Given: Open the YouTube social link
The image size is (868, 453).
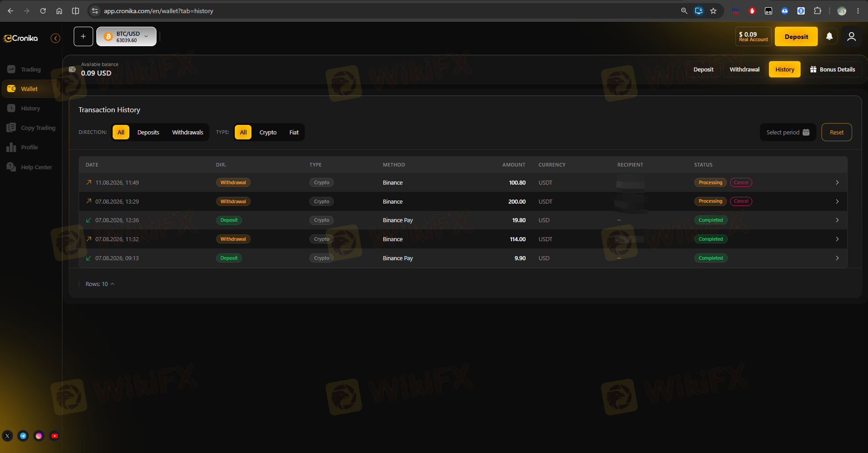Looking at the screenshot, I should (x=54, y=436).
